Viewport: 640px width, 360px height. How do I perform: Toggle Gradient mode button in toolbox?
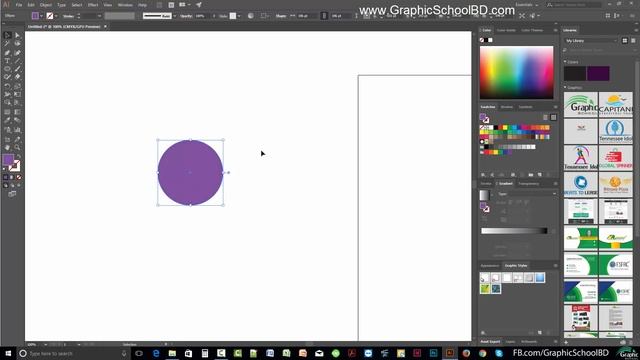coord(12,177)
